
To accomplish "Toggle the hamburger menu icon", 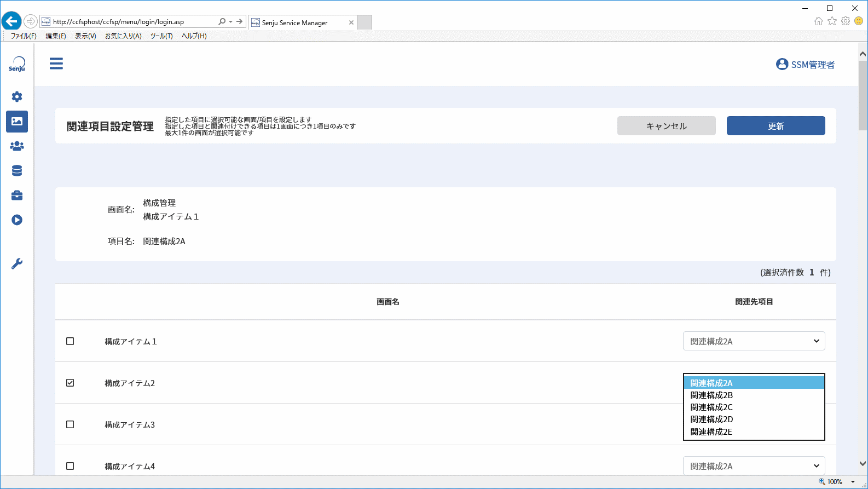I will [56, 64].
